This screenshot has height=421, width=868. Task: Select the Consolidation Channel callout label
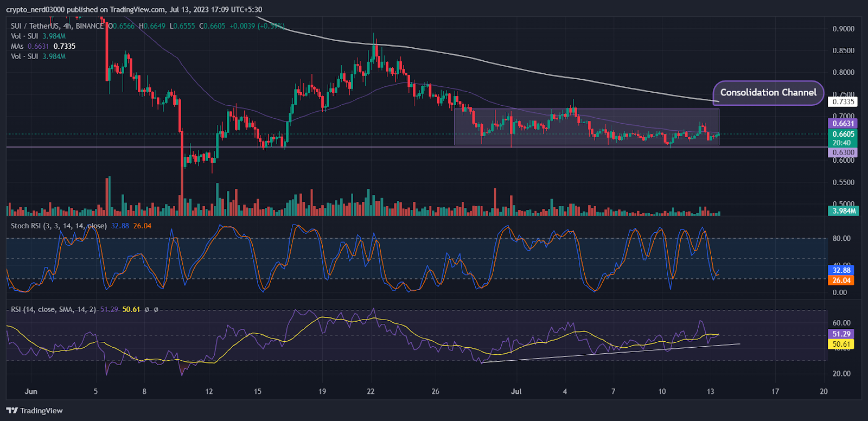[x=768, y=93]
